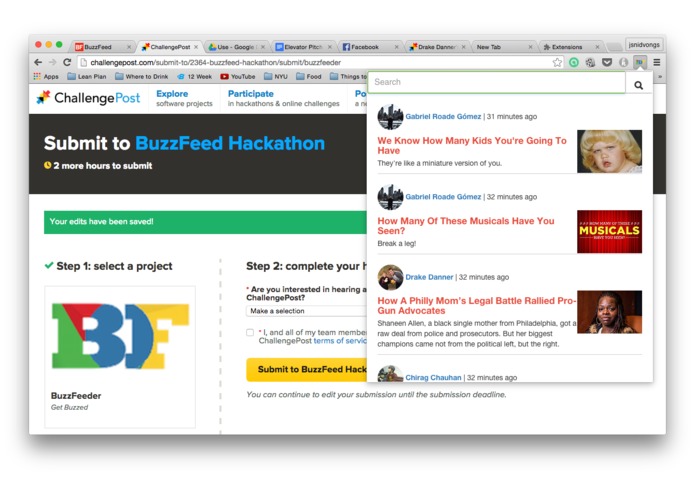Open the Kids You're Going To Have article

coord(472,146)
